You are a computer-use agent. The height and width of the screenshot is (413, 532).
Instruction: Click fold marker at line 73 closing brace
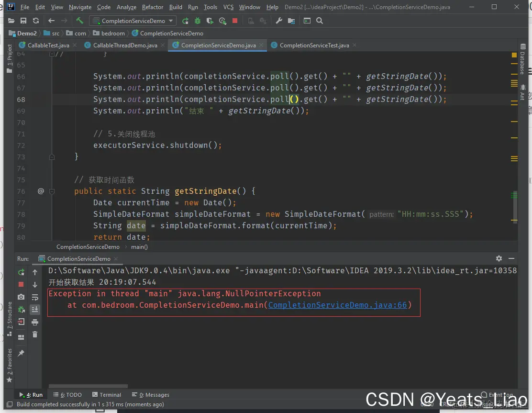[x=52, y=157]
